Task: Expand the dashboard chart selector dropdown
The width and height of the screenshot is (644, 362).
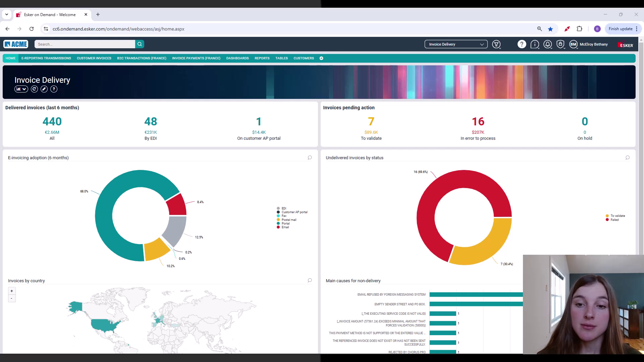Action: (21, 89)
